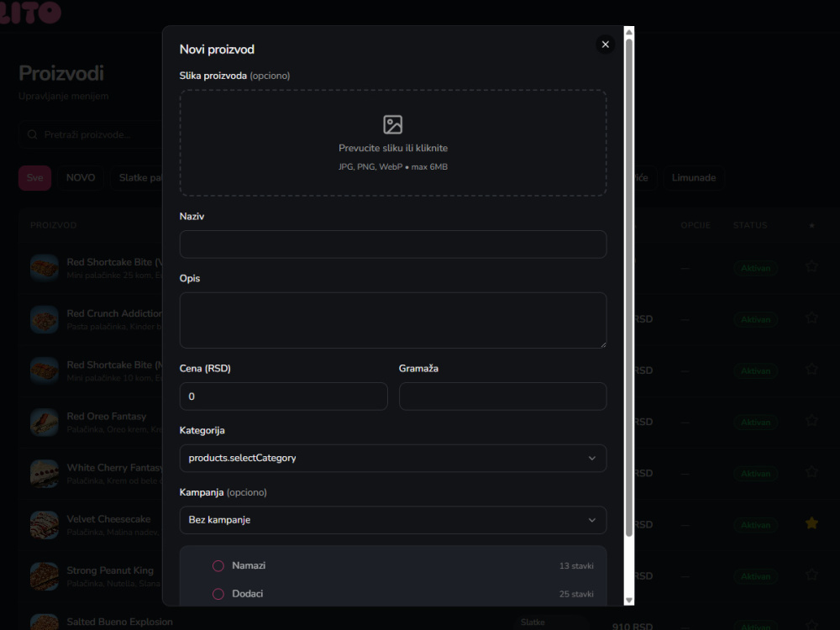Click the search magnifier icon in background

click(x=33, y=134)
